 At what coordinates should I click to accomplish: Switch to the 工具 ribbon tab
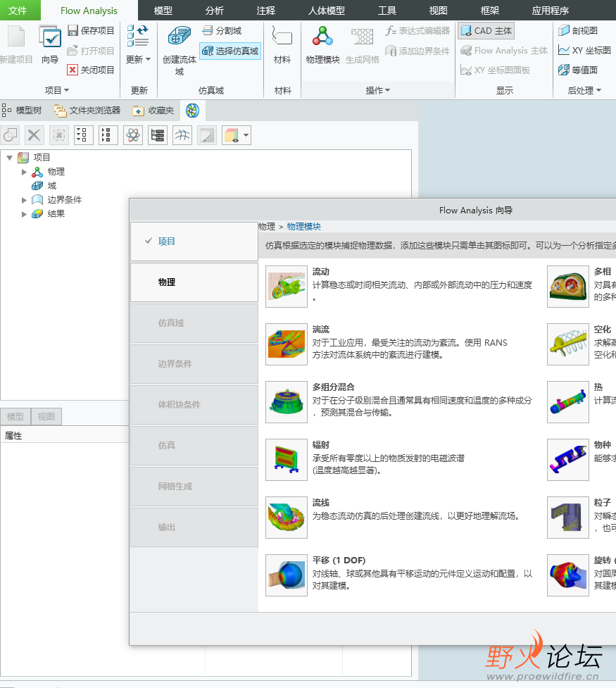387,10
